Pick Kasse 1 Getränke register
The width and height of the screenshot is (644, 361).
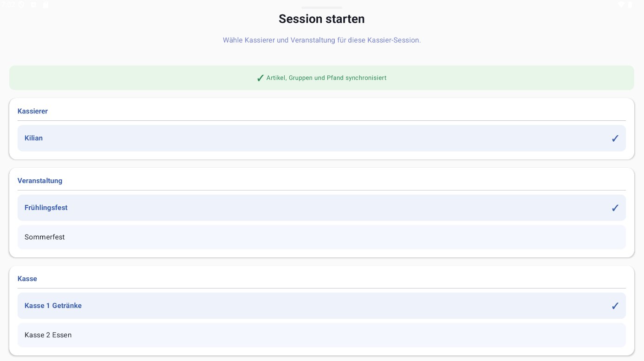point(322,306)
